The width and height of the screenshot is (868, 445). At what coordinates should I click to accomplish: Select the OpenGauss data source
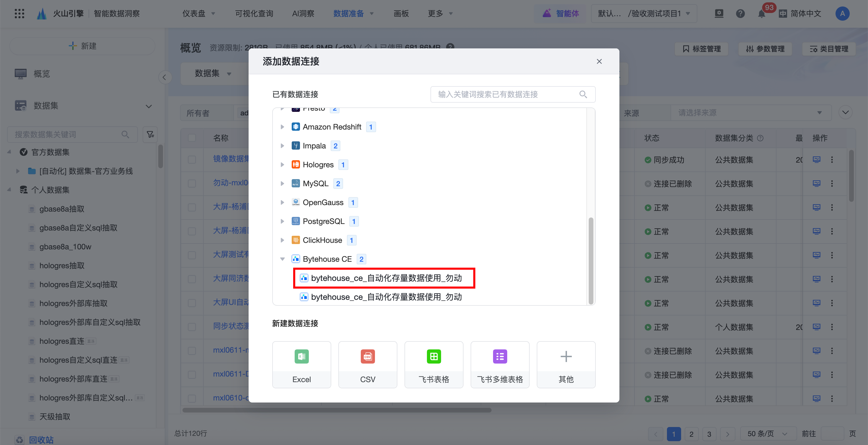323,202
